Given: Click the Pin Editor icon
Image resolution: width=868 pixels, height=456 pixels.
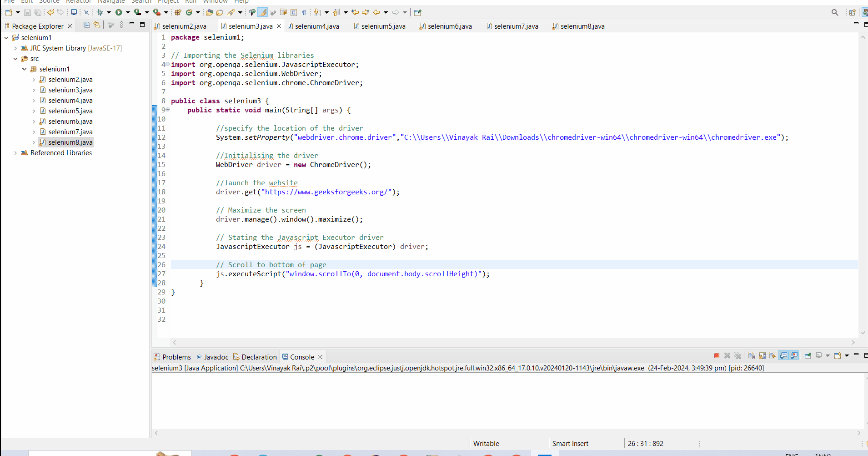Looking at the screenshot, I should point(417,12).
